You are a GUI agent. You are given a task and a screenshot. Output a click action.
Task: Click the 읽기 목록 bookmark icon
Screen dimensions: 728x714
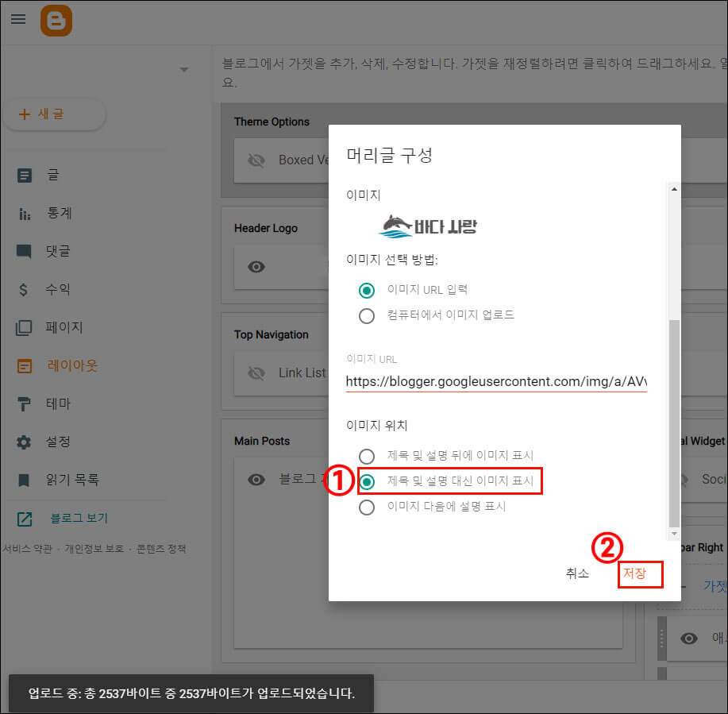(24, 481)
